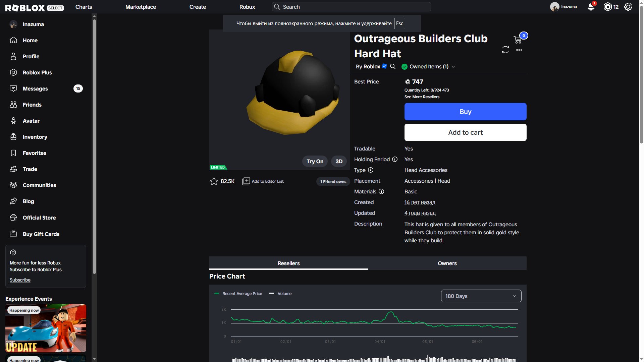The height and width of the screenshot is (362, 644).
Task: Click the Holding Period info icon
Action: 395,159
